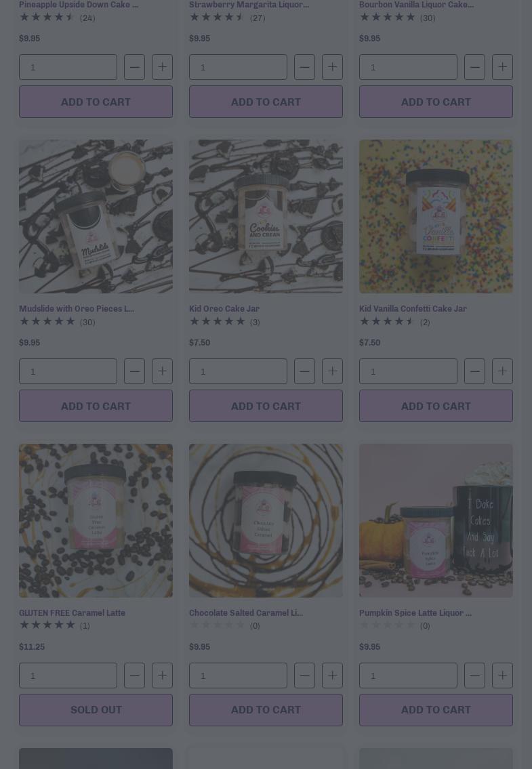
Task: Click the Cookies and Cream jar thumbnail
Action: click(266, 216)
